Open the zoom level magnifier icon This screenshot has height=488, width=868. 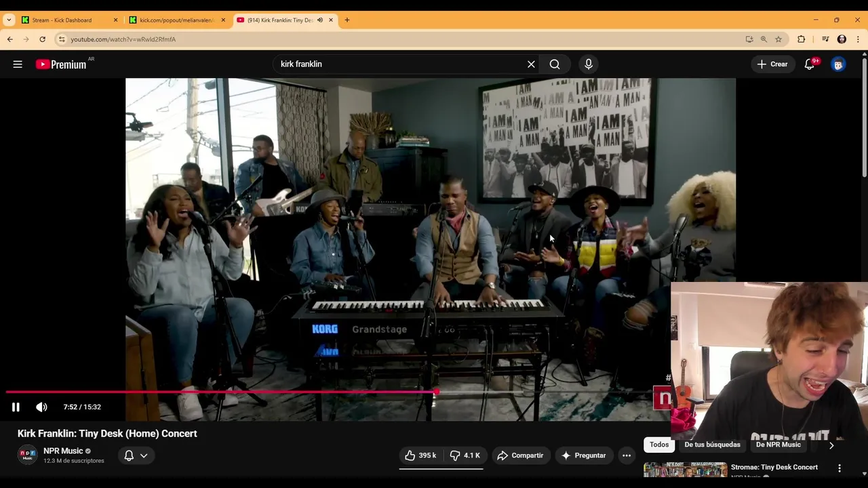click(x=764, y=39)
